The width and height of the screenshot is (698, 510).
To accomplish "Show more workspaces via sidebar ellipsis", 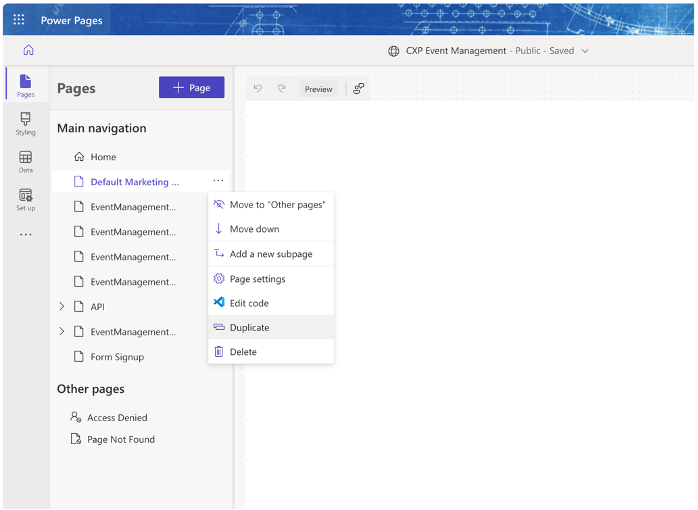I will [25, 235].
